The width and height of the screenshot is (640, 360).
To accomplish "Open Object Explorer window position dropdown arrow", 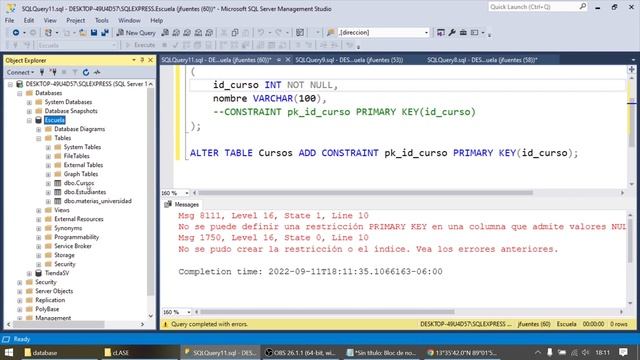I will [x=134, y=60].
